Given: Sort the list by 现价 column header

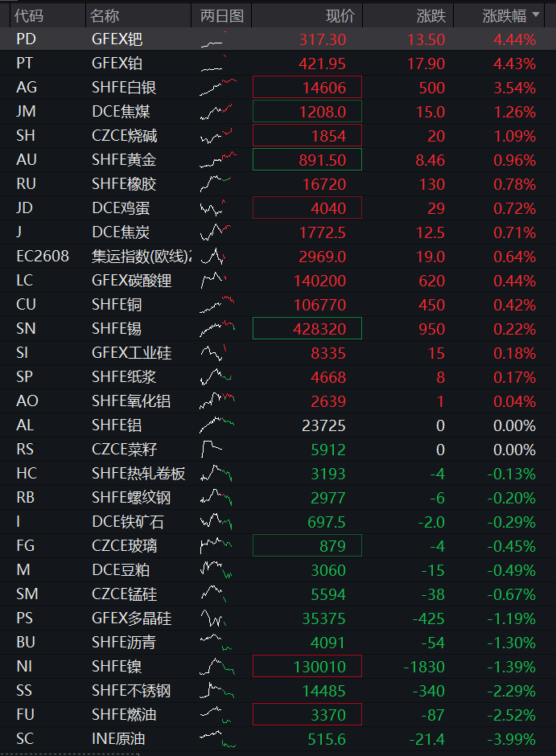Looking at the screenshot, I should click(x=340, y=16).
